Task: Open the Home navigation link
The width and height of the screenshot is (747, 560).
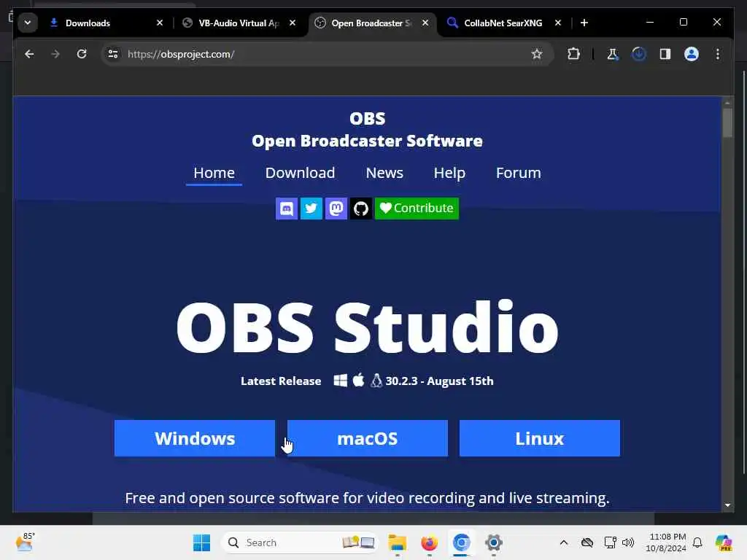Action: coord(214,173)
